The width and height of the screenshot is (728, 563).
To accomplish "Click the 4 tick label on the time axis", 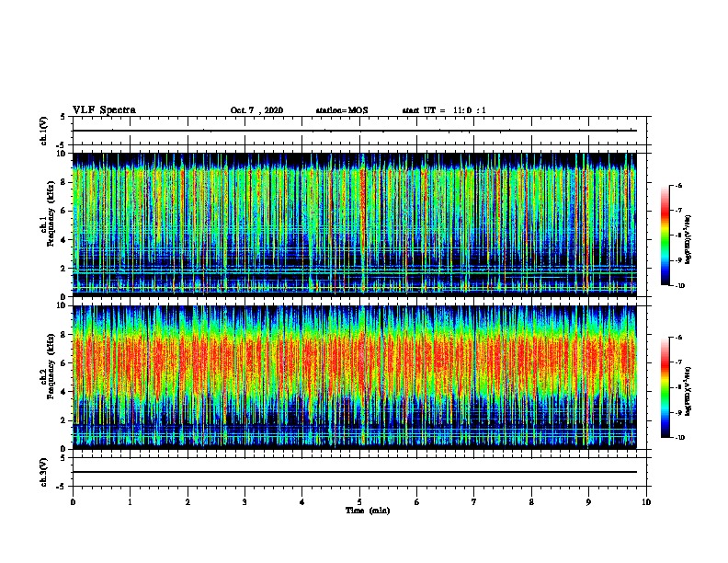I will (302, 502).
